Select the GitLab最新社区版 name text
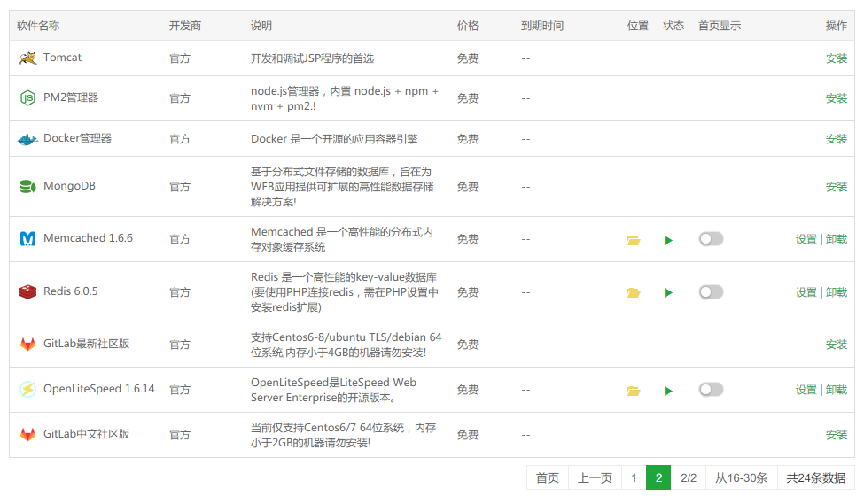864x504 pixels. point(87,344)
